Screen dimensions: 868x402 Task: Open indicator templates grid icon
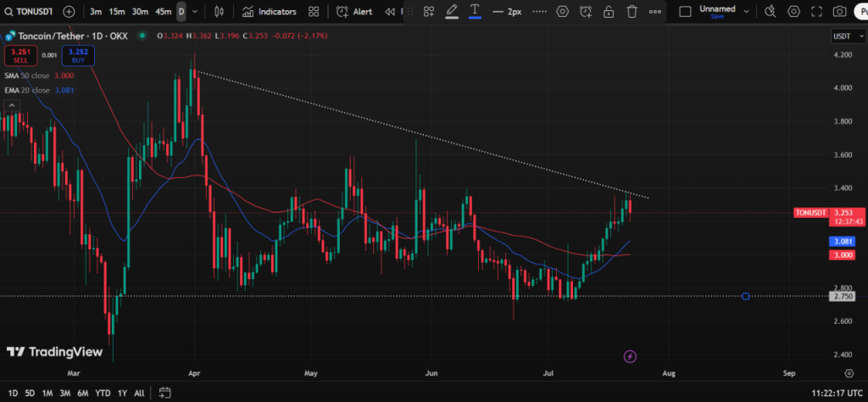(x=314, y=11)
